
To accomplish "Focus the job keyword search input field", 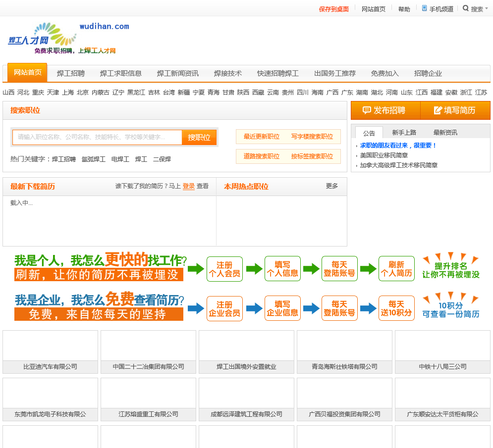I will point(98,137).
